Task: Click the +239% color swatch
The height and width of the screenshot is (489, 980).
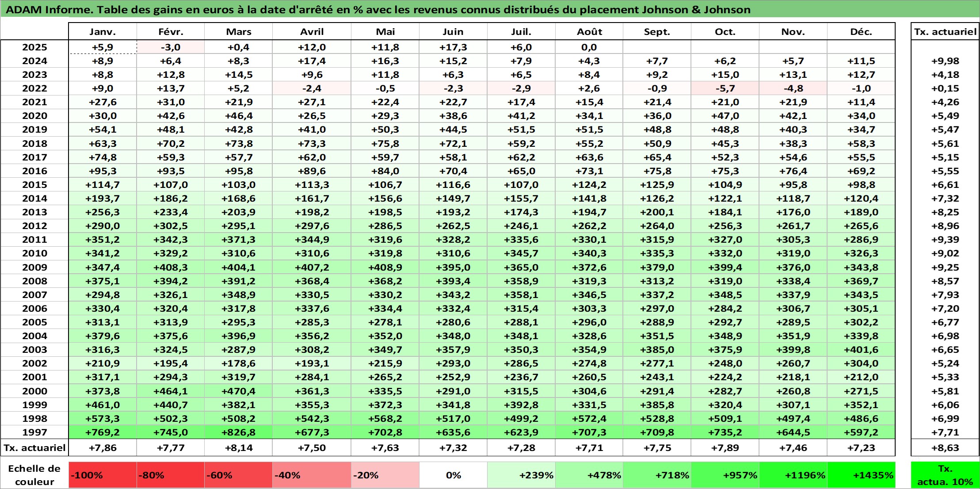Action: tap(521, 475)
